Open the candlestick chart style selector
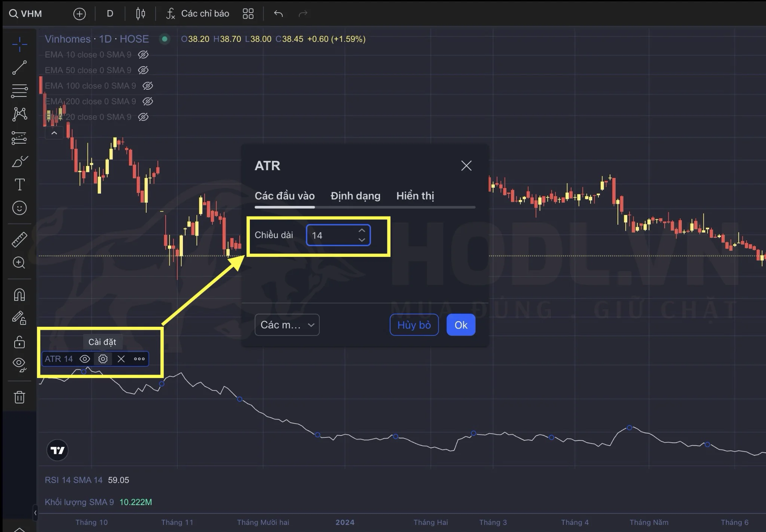The height and width of the screenshot is (532, 766). (140, 14)
